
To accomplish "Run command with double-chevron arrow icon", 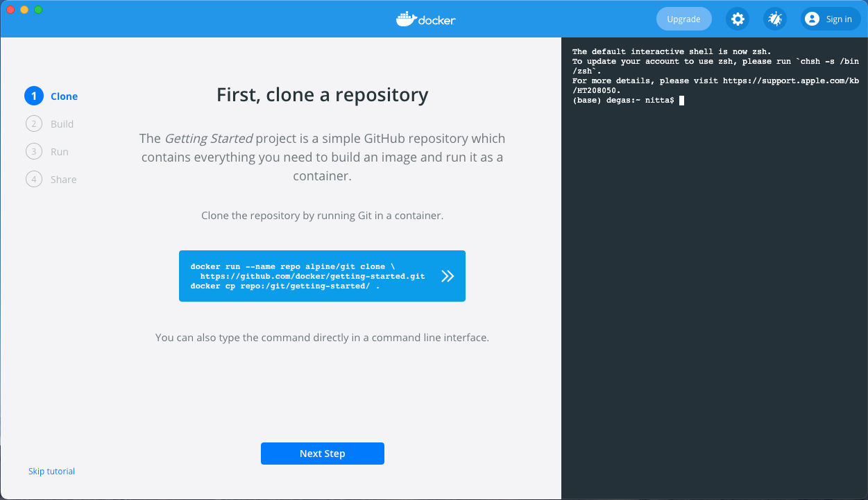I will [448, 276].
